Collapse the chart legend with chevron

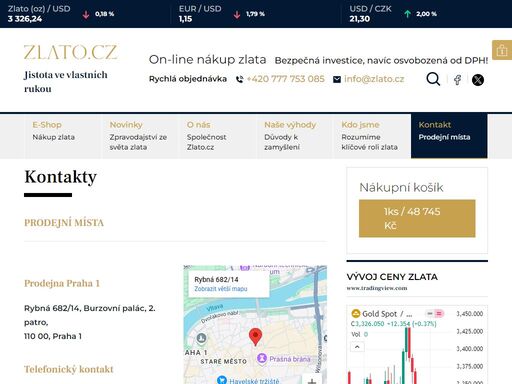click(357, 347)
